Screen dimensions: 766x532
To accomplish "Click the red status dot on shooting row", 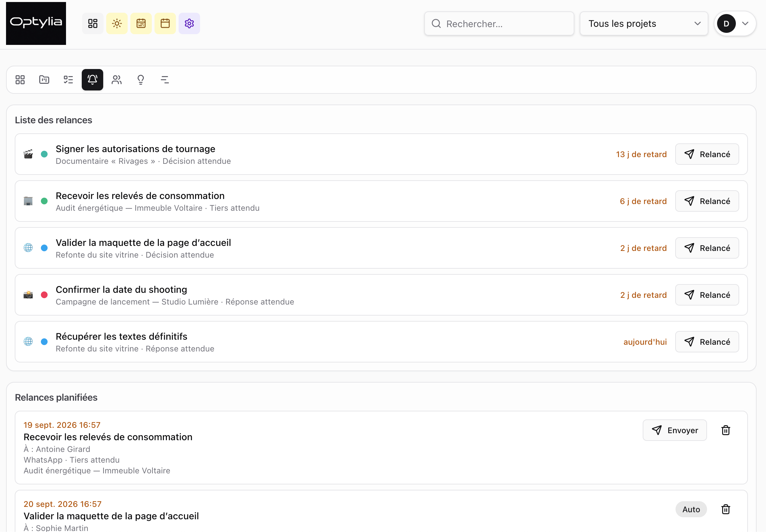I will (44, 295).
